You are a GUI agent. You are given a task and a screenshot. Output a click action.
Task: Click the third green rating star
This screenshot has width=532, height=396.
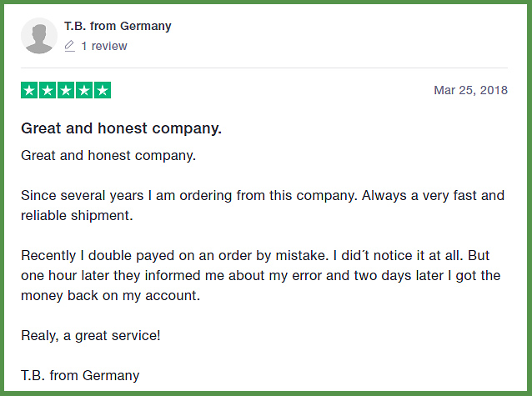click(66, 90)
